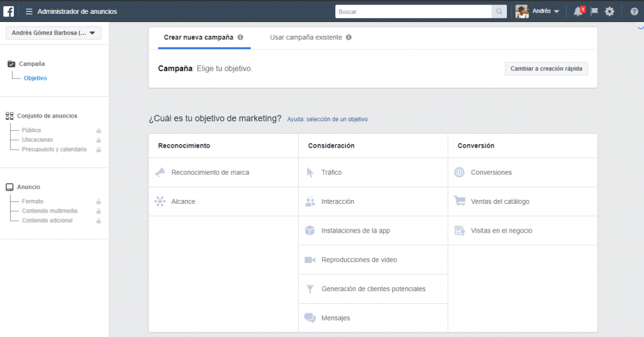
Task: Choose Instalaciones de la app objective
Action: [x=373, y=231]
